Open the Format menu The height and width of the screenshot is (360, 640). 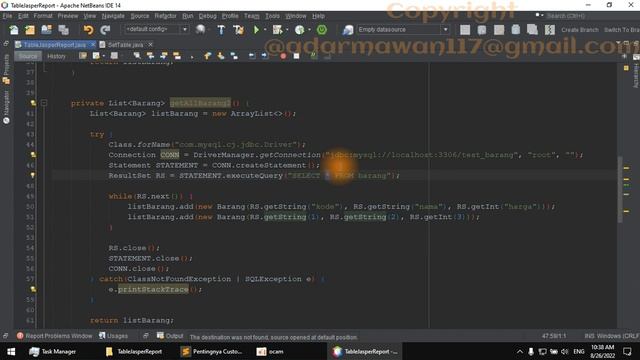pyautogui.click(x=43, y=16)
